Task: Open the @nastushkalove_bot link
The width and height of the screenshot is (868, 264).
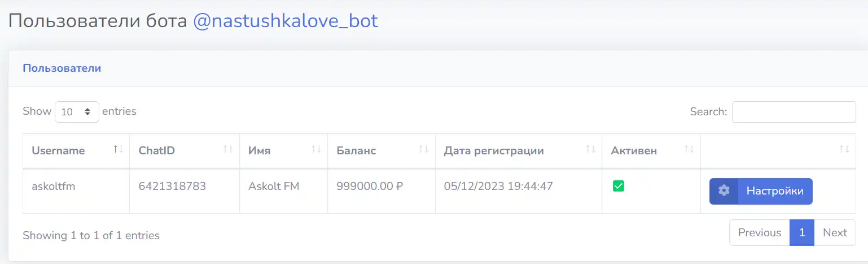Action: coord(286,21)
